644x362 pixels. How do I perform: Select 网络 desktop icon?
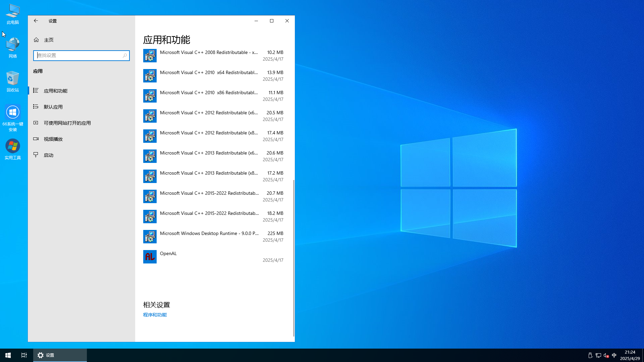[x=13, y=48]
